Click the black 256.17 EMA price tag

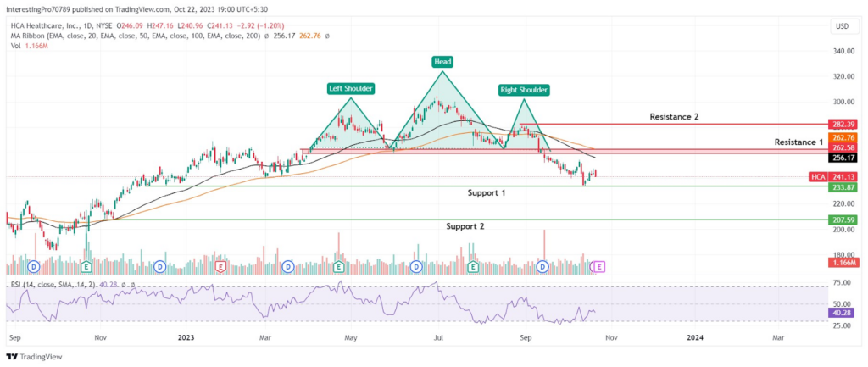(843, 158)
